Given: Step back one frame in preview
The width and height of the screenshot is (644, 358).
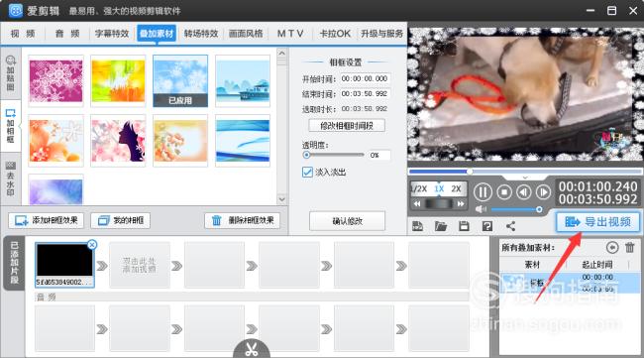Looking at the screenshot, I should pyautogui.click(x=524, y=192).
